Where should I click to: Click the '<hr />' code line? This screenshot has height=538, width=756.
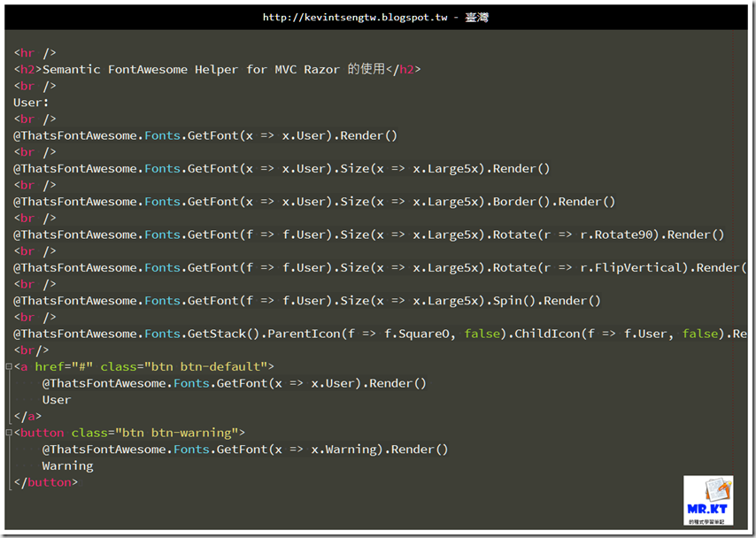(35, 52)
